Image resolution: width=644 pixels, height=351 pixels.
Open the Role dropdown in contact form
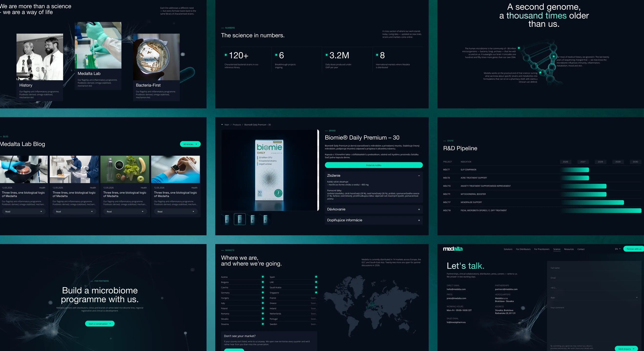(x=594, y=298)
